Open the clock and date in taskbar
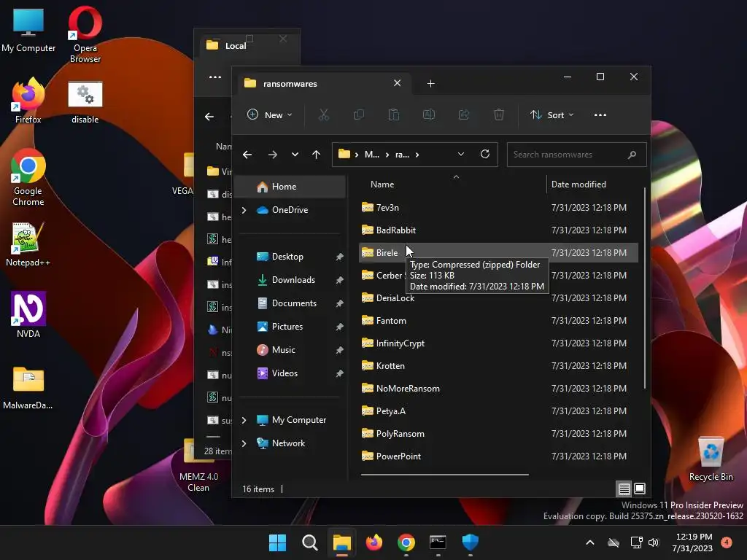The image size is (747, 560). pyautogui.click(x=693, y=542)
